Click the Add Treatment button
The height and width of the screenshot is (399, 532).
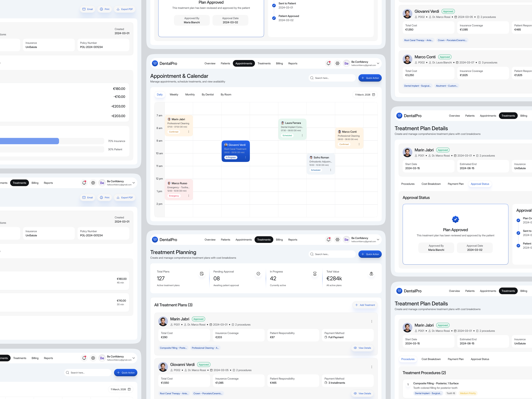[365, 305]
